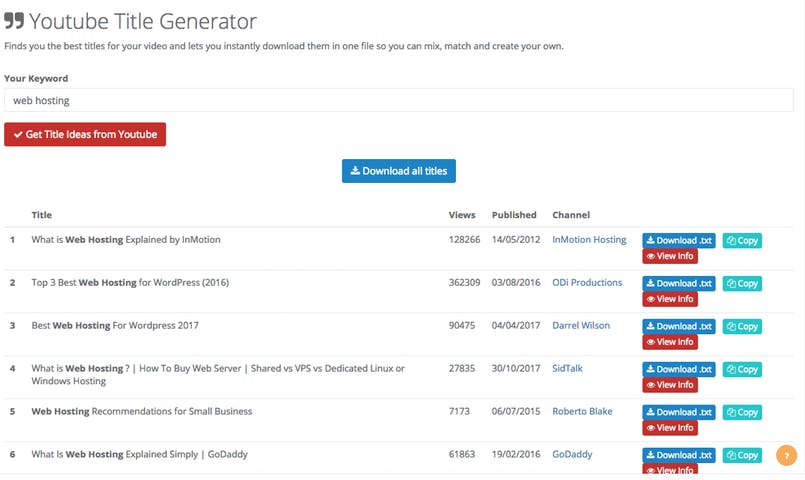Viewport: 805px width, 480px height.
Task: Open the ODi Productions channel link
Action: (x=587, y=283)
